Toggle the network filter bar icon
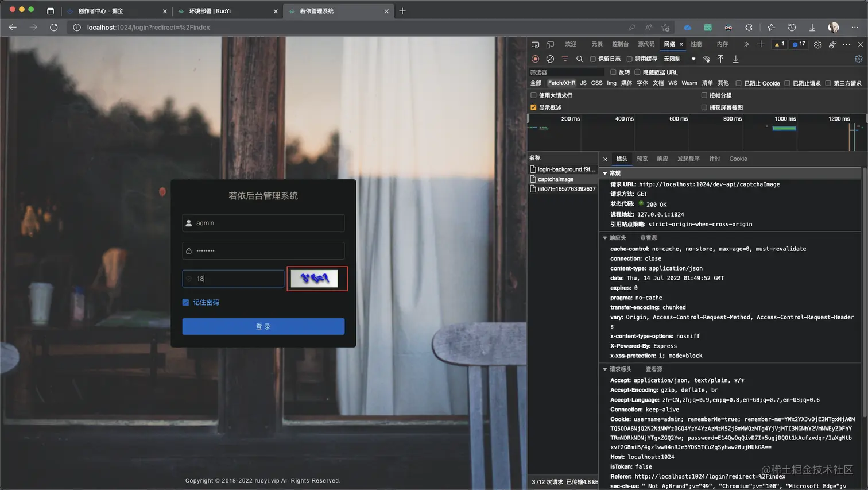The image size is (868, 490). (565, 59)
